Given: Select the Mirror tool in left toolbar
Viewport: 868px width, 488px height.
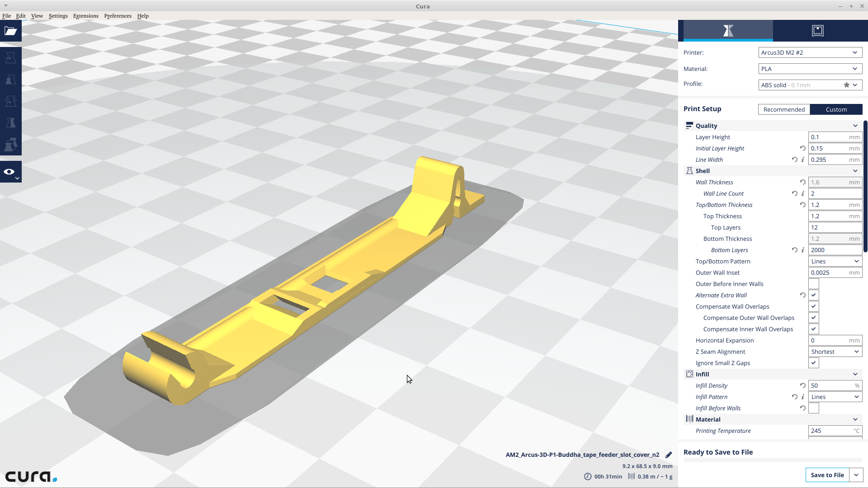Looking at the screenshot, I should pyautogui.click(x=11, y=123).
